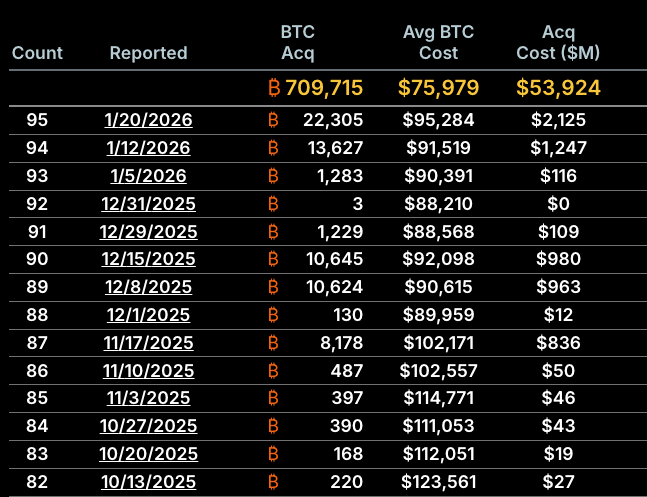Select the $53,924 total acquisition cost
The image size is (647, 497).
(558, 88)
